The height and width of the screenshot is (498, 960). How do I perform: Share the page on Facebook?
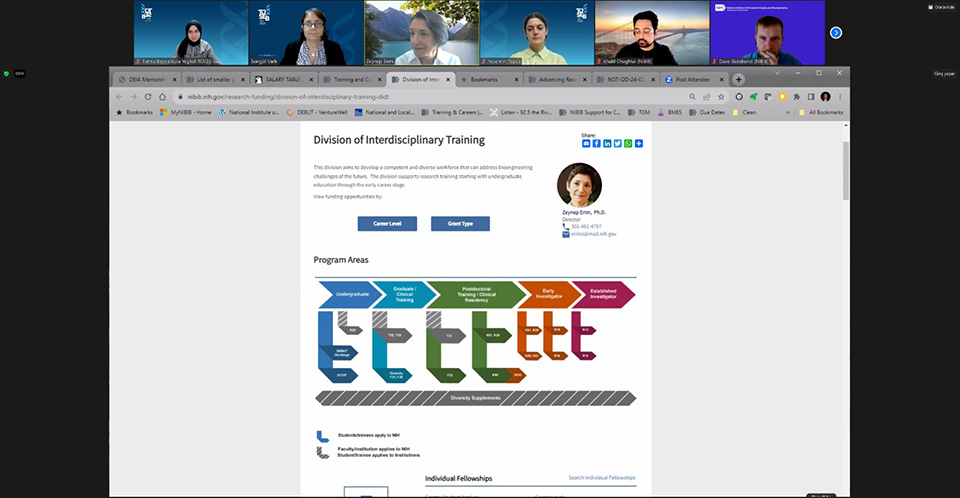pos(597,144)
